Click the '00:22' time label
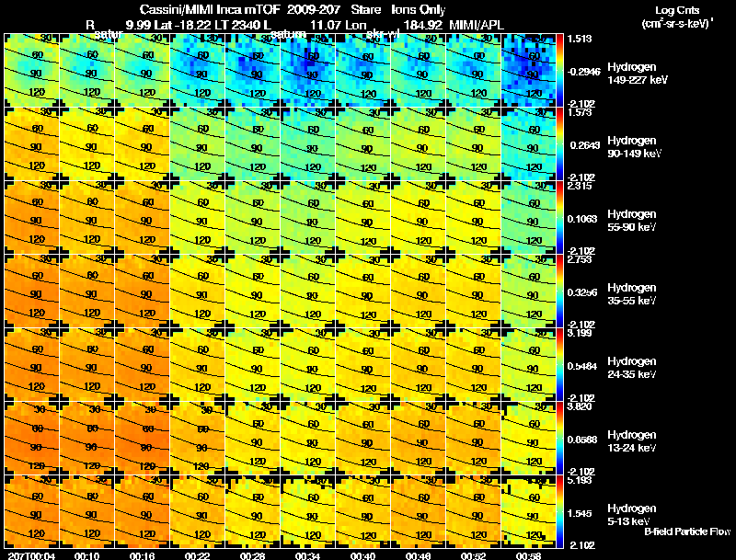Screen dimensions: 736x560 pos(197,555)
